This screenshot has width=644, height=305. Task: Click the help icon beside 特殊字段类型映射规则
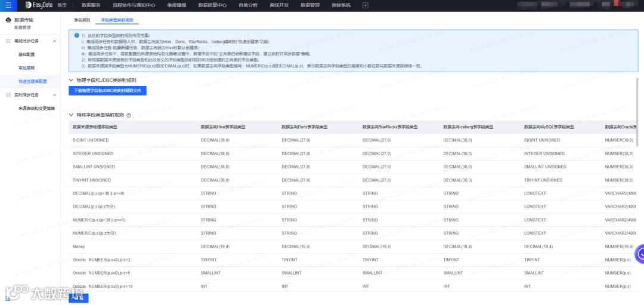pos(129,115)
